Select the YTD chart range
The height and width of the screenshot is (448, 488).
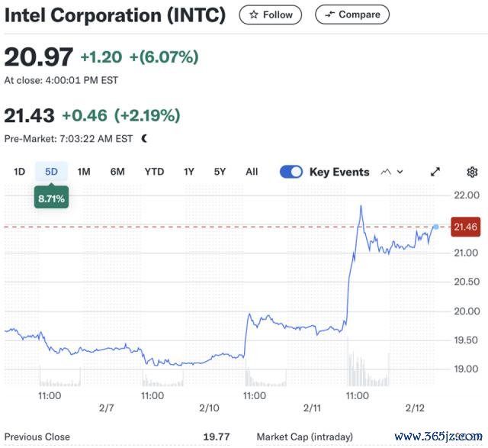(x=154, y=172)
